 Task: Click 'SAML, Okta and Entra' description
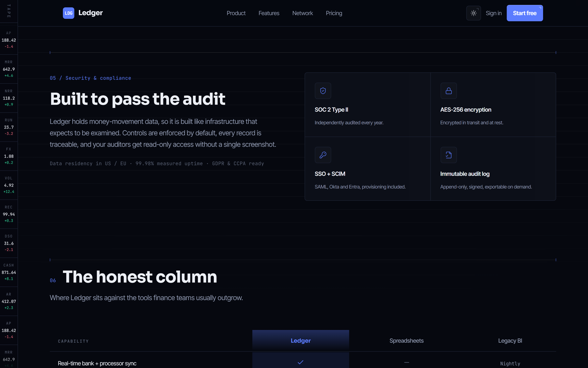[x=360, y=187]
